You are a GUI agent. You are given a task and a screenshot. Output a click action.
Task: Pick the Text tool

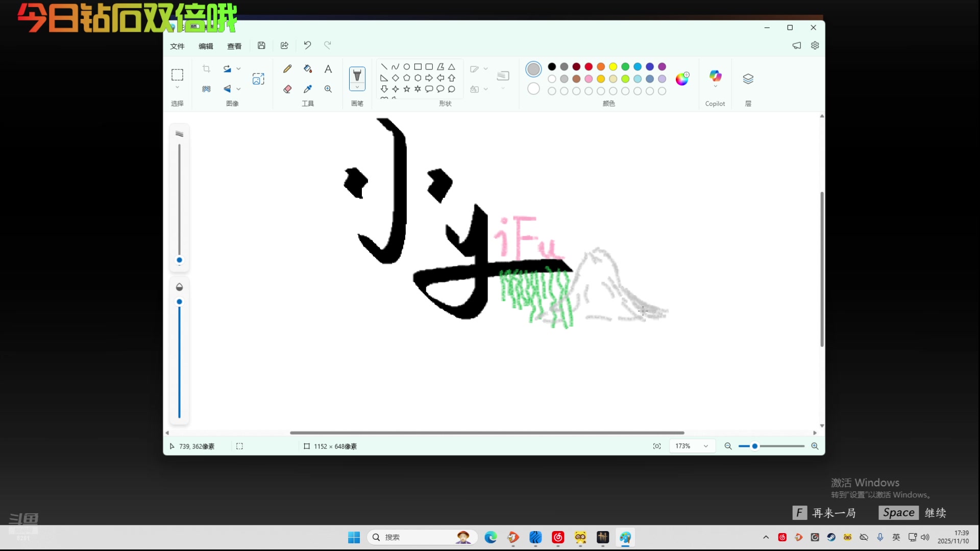pos(328,69)
